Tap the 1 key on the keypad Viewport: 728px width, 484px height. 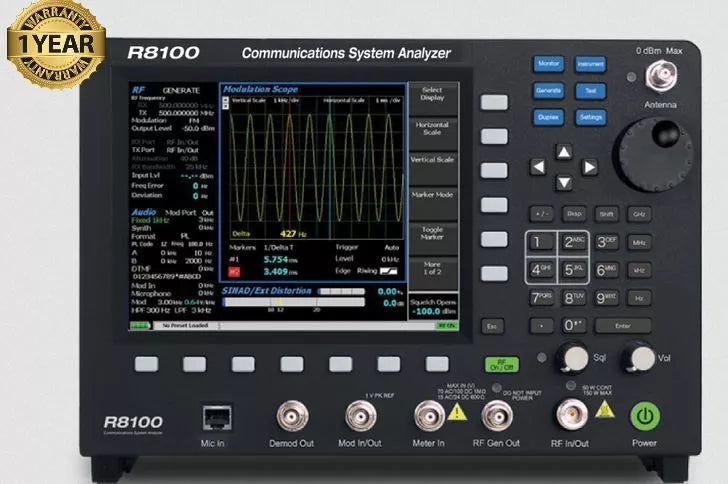pos(541,242)
